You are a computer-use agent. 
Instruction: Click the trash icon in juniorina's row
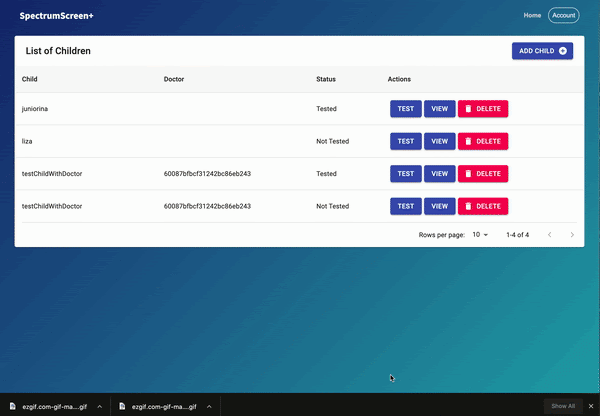[468, 109]
